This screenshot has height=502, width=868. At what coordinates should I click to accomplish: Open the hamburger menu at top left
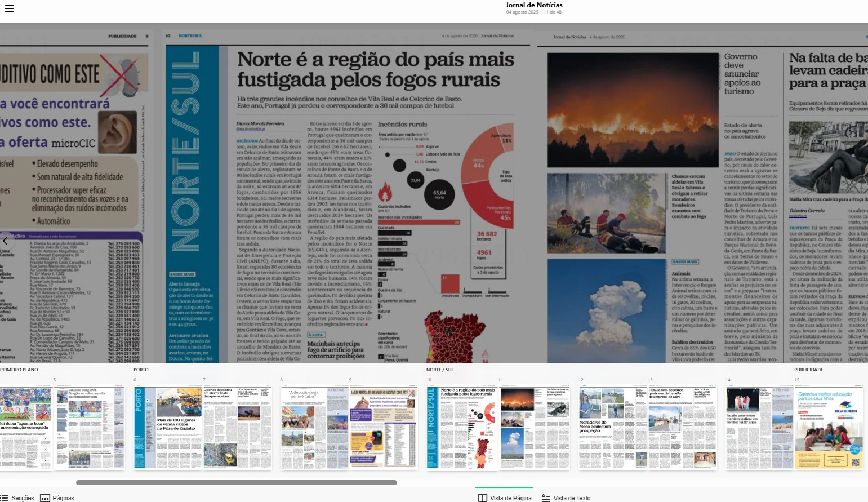tap(9, 8)
